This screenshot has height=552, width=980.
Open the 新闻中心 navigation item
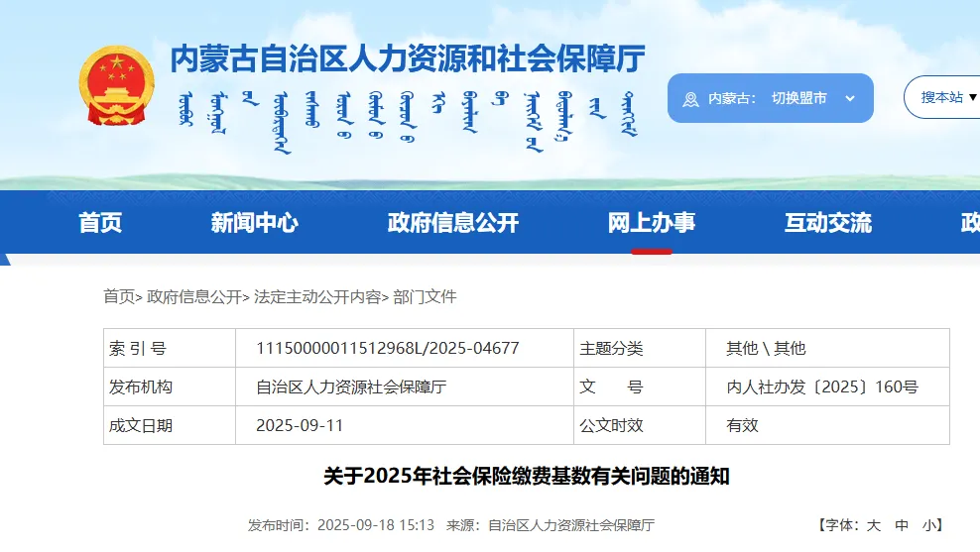click(x=254, y=223)
